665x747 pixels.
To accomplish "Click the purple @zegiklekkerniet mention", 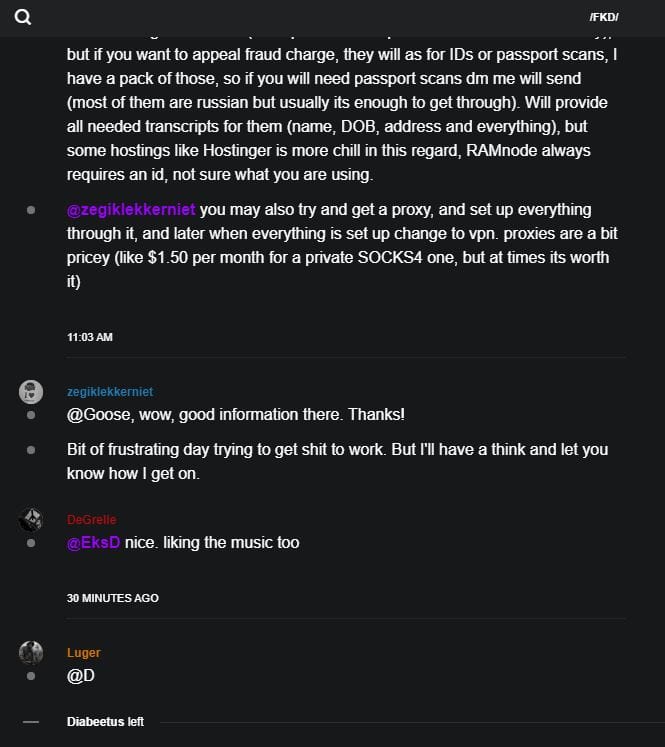I will [x=131, y=210].
